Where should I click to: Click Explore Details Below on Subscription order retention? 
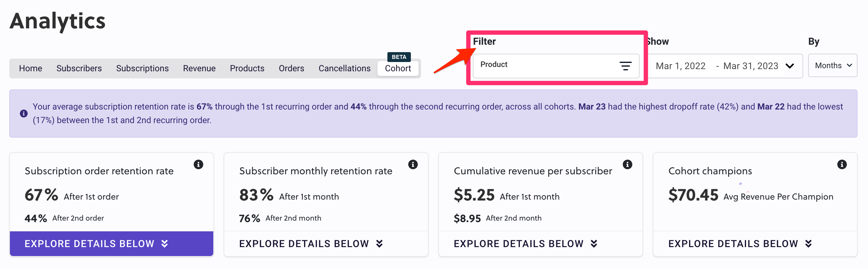click(x=111, y=244)
